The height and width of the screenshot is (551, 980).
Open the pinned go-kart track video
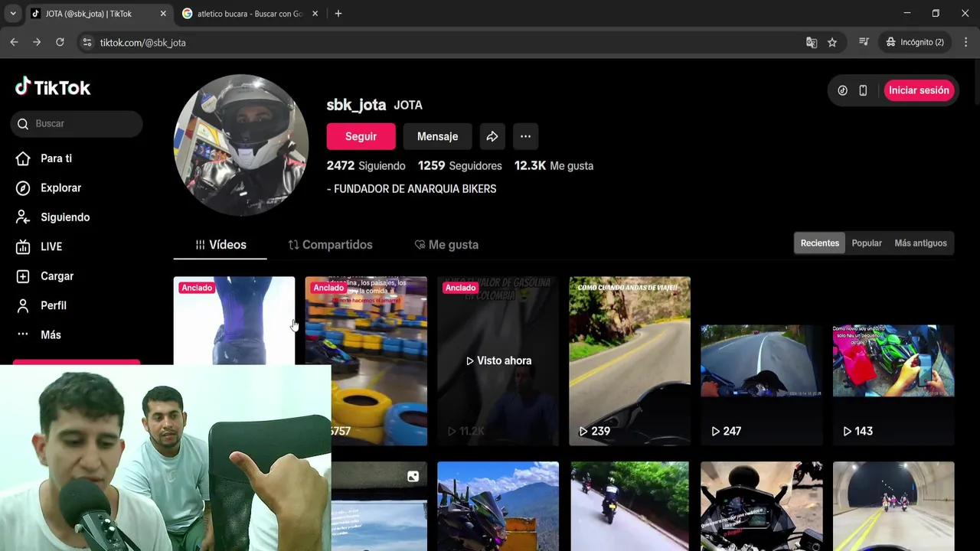pyautogui.click(x=366, y=361)
